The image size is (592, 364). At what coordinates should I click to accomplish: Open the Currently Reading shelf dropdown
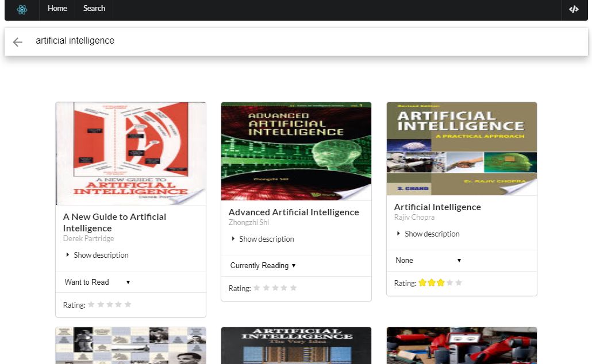tap(263, 266)
